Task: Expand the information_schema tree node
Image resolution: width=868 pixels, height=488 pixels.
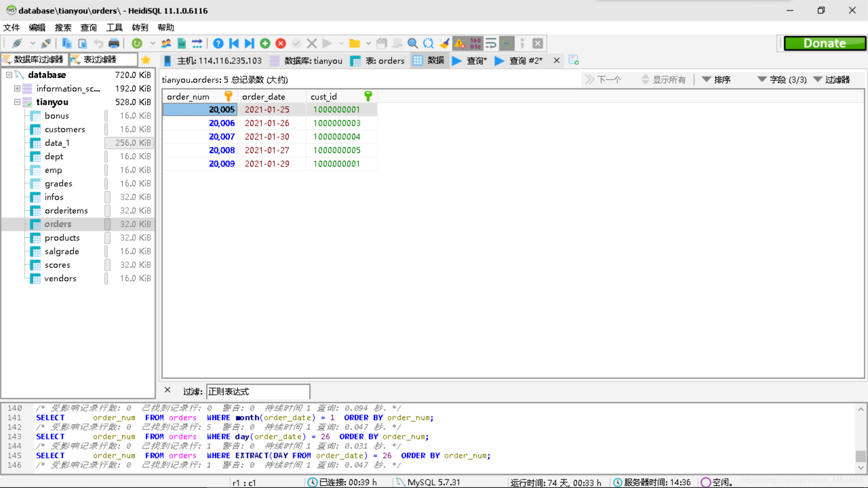Action: click(x=17, y=89)
